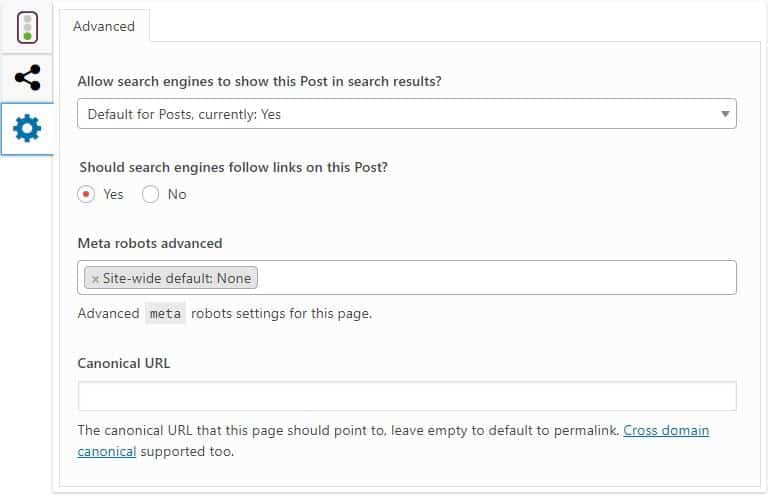Select the Yes radio button for following links

(86, 194)
